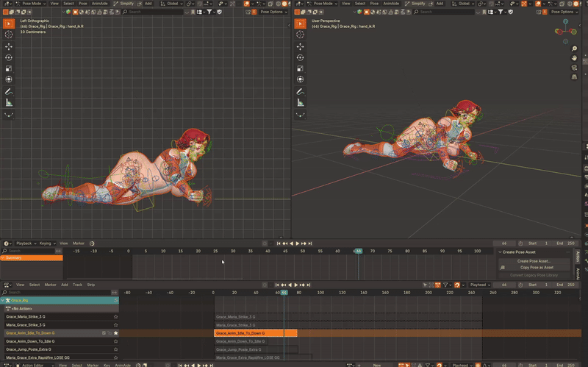Jump to last frame in Timeline
Image resolution: width=588 pixels, height=367 pixels.
pos(310,243)
